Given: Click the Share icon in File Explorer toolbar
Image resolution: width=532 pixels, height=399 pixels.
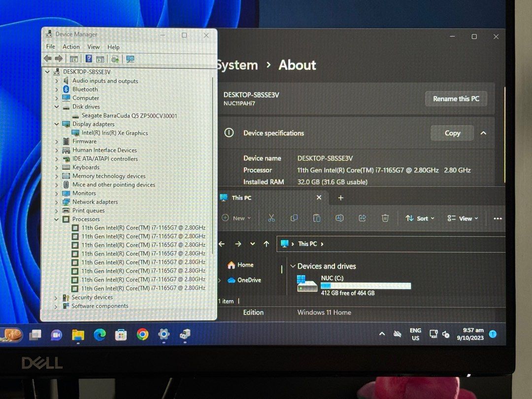Looking at the screenshot, I should (363, 218).
